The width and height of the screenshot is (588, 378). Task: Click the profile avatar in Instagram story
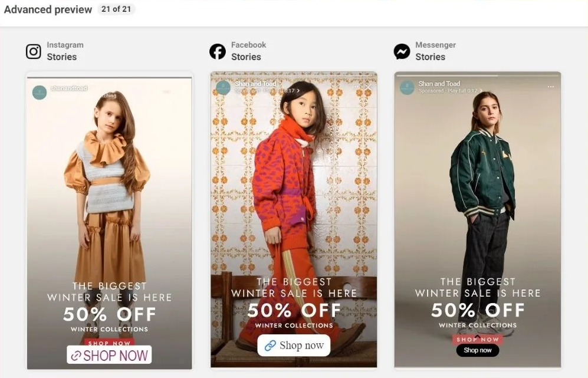coord(40,93)
